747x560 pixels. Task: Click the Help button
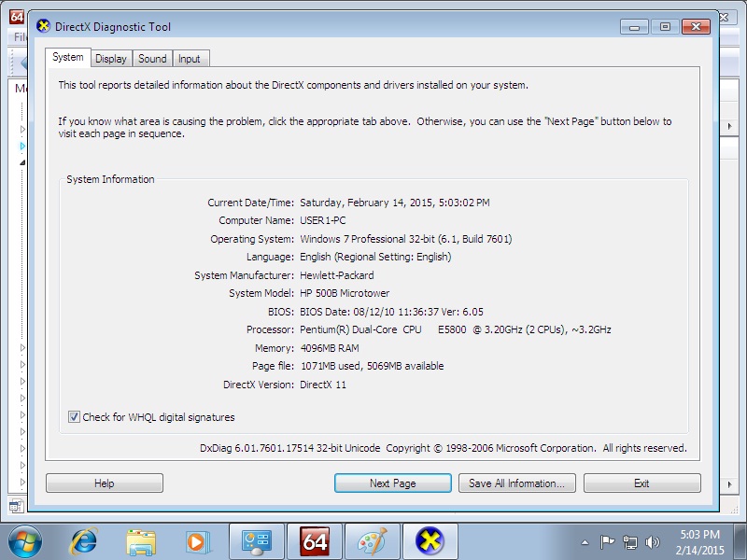[104, 483]
